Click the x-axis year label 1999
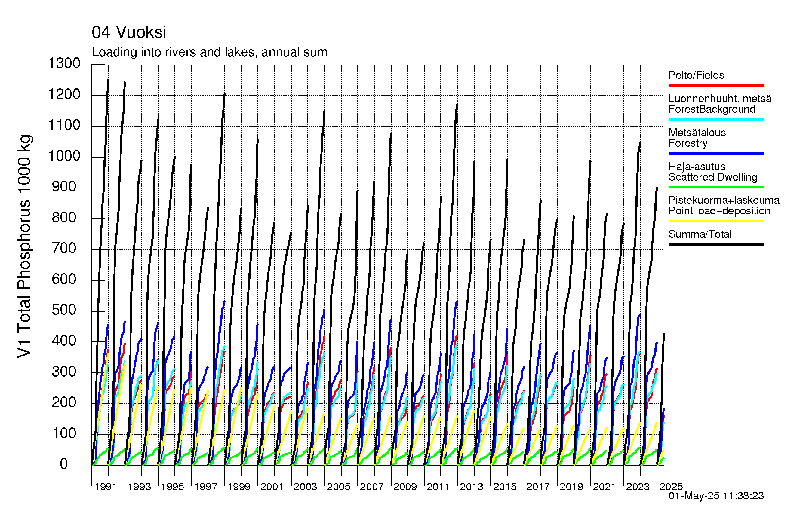The height and width of the screenshot is (511, 812). point(239,487)
